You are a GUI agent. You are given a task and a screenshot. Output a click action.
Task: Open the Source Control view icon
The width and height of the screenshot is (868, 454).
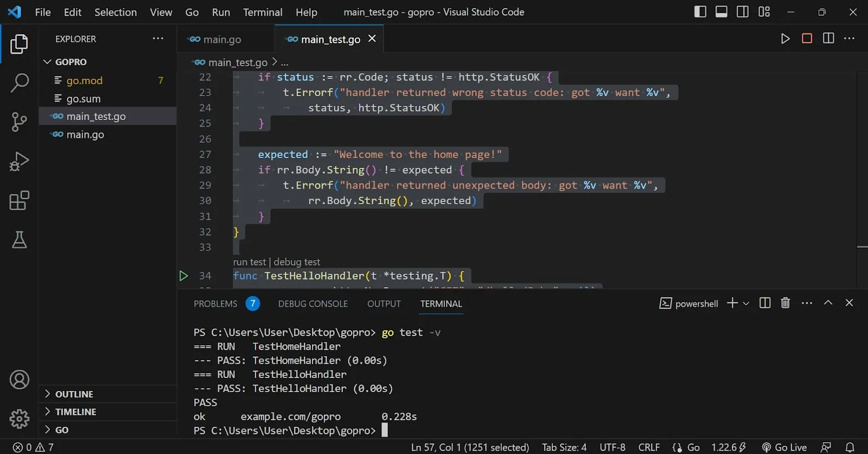point(20,122)
